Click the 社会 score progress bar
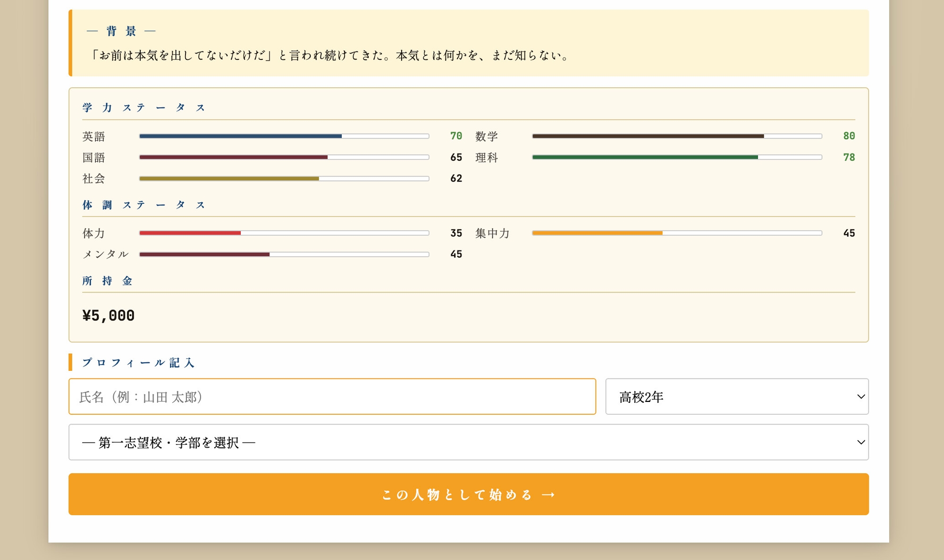 click(283, 178)
